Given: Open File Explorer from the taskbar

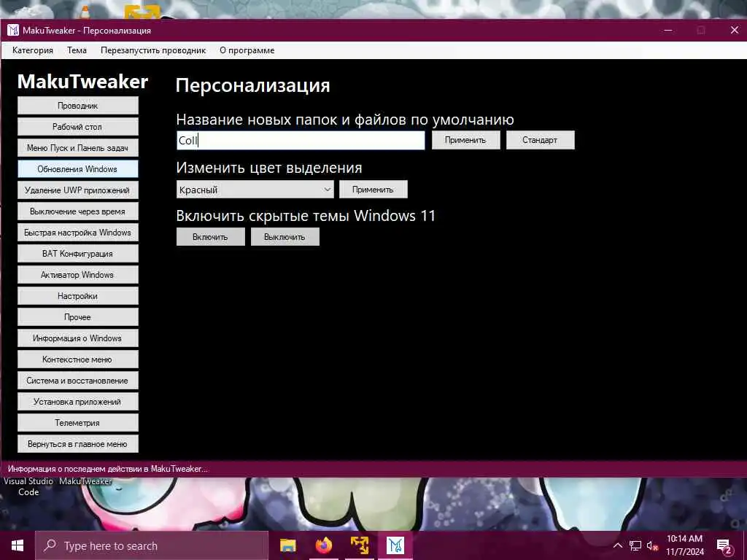Looking at the screenshot, I should (287, 545).
